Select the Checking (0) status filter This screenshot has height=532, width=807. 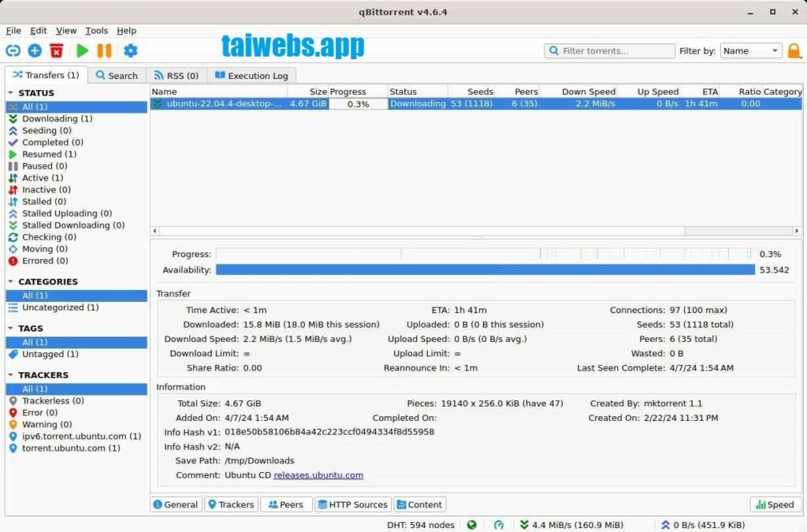(76, 236)
